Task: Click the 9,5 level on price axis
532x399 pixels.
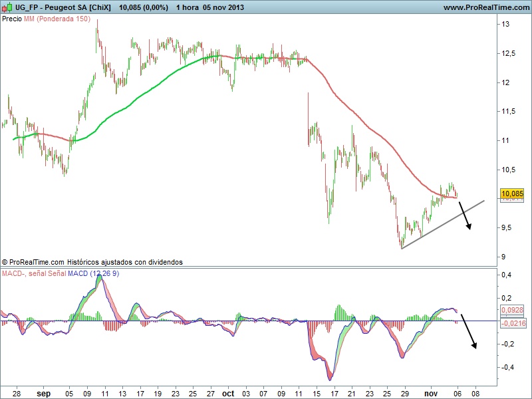Action: coord(506,227)
